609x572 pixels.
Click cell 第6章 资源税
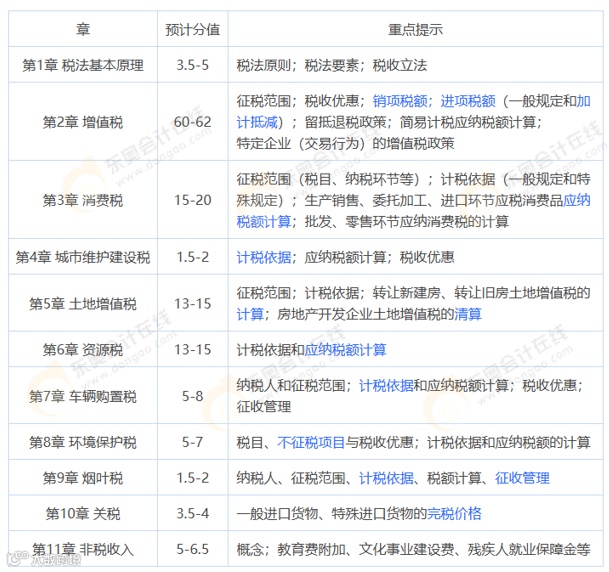(83, 349)
